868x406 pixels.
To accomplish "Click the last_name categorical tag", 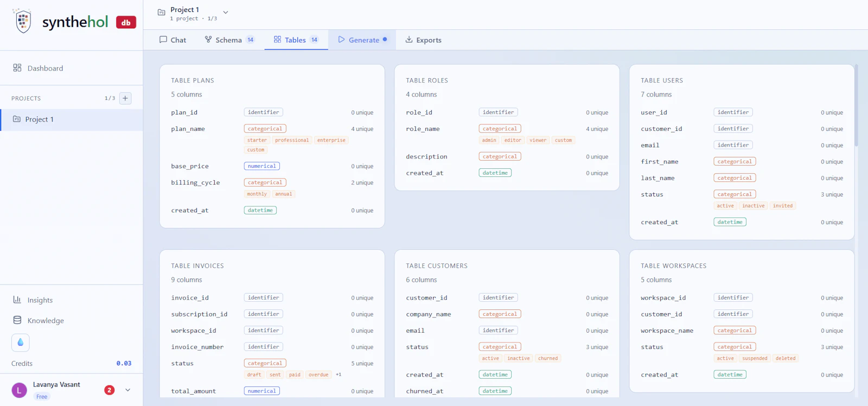I will (735, 177).
